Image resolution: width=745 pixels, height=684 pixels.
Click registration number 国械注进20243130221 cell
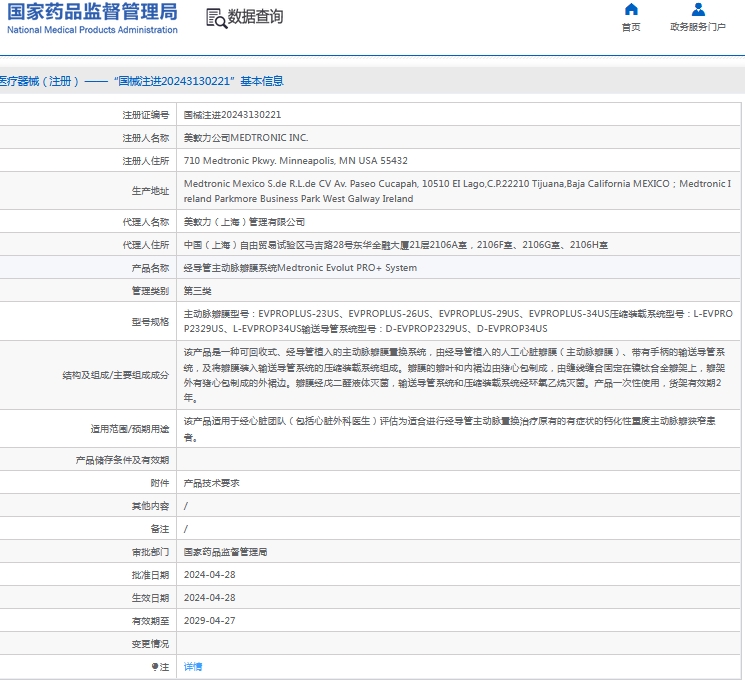(x=232, y=115)
